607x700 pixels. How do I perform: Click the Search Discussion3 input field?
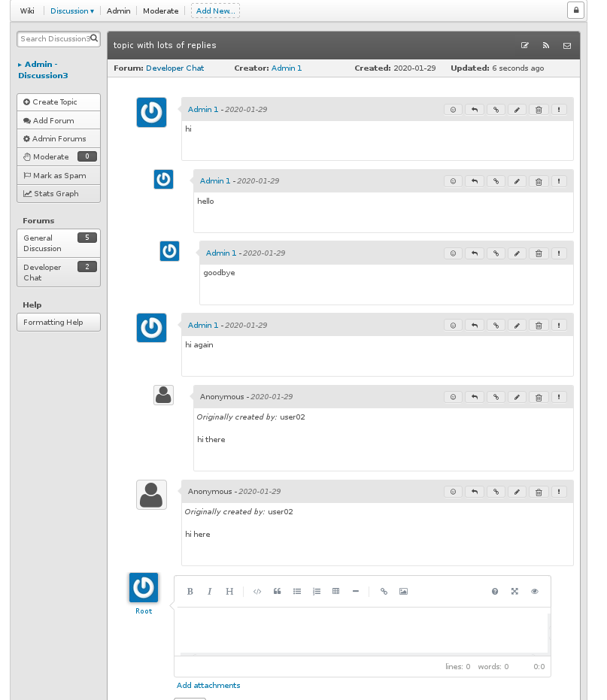point(54,39)
